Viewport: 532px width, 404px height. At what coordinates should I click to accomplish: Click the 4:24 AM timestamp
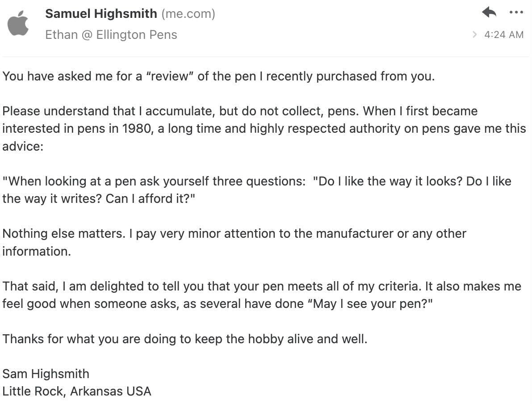pyautogui.click(x=504, y=34)
